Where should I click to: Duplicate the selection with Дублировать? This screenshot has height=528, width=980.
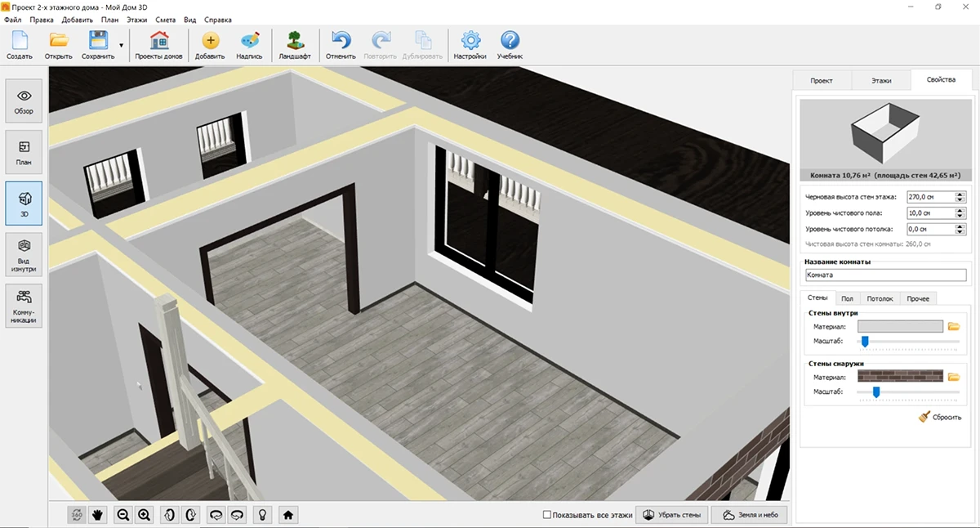pyautogui.click(x=423, y=45)
